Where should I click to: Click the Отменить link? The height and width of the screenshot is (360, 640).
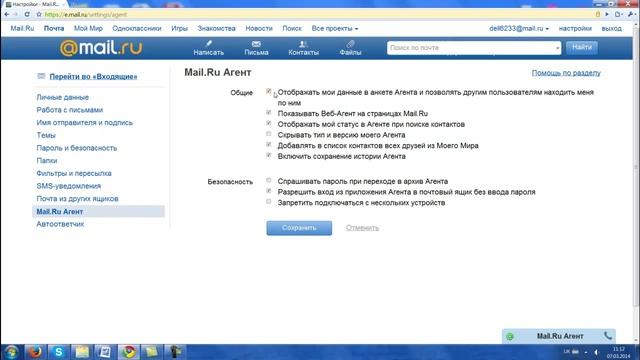[362, 228]
